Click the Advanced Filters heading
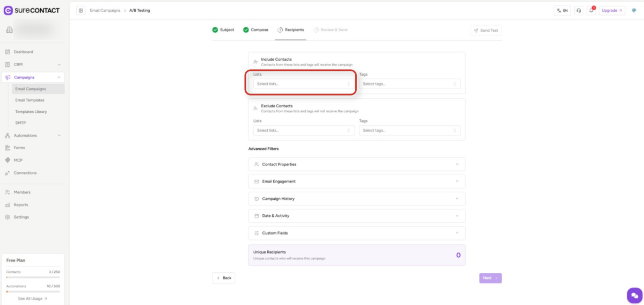Image resolution: width=644 pixels, height=305 pixels. pos(264,149)
